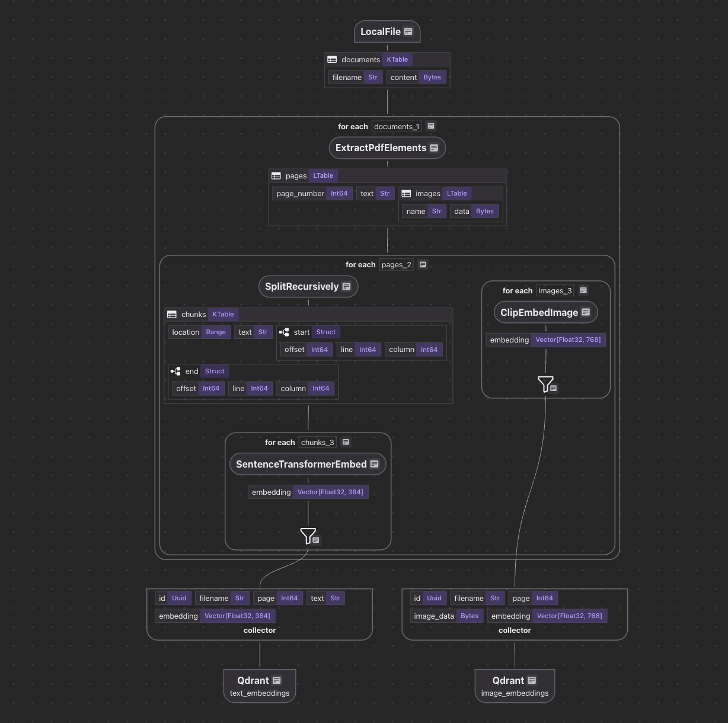Click the filter funnel below SentenceTransformerEmbed embedding
728x723 pixels.
(x=308, y=535)
